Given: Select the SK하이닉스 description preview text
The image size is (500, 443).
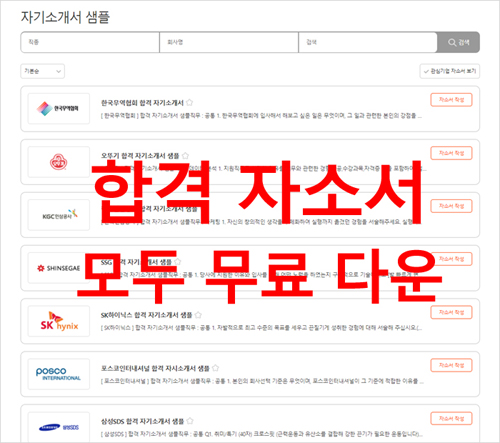Looking at the screenshot, I should click(261, 328).
